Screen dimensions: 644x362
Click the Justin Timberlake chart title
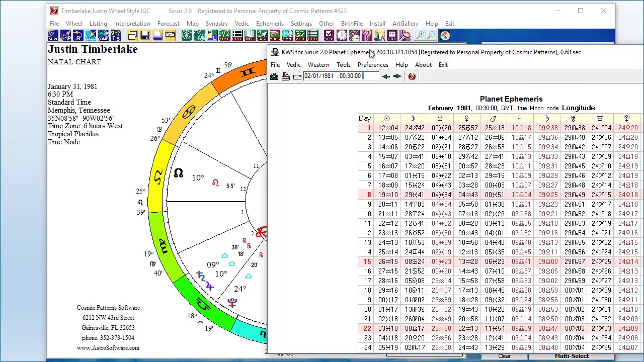tap(93, 49)
